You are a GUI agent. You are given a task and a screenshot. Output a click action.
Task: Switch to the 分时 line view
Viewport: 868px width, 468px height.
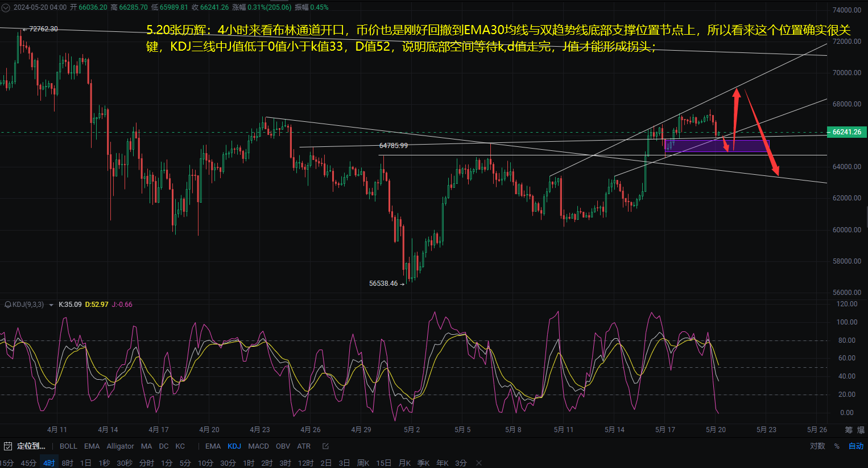[x=146, y=463]
